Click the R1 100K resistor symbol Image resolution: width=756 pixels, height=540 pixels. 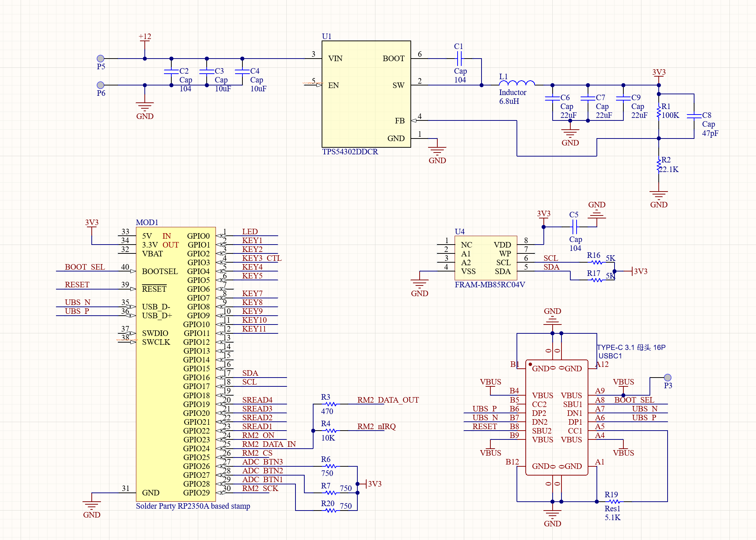[659, 112]
